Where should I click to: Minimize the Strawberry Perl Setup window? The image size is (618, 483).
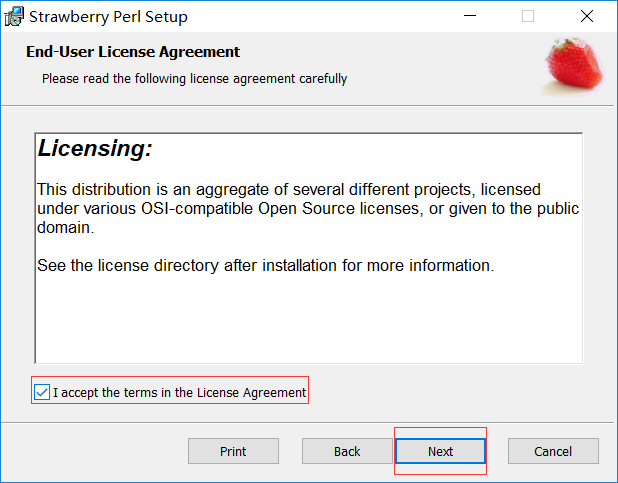469,17
